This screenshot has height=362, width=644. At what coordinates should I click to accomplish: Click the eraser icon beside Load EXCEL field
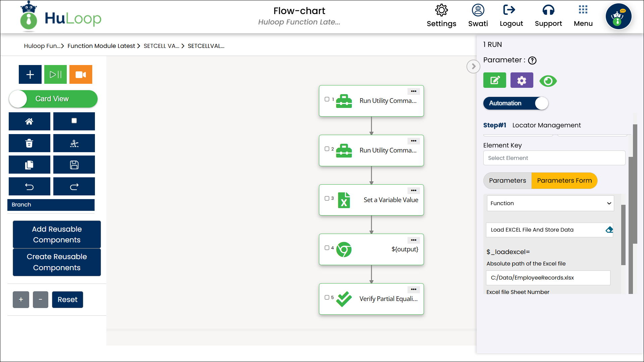(x=609, y=230)
